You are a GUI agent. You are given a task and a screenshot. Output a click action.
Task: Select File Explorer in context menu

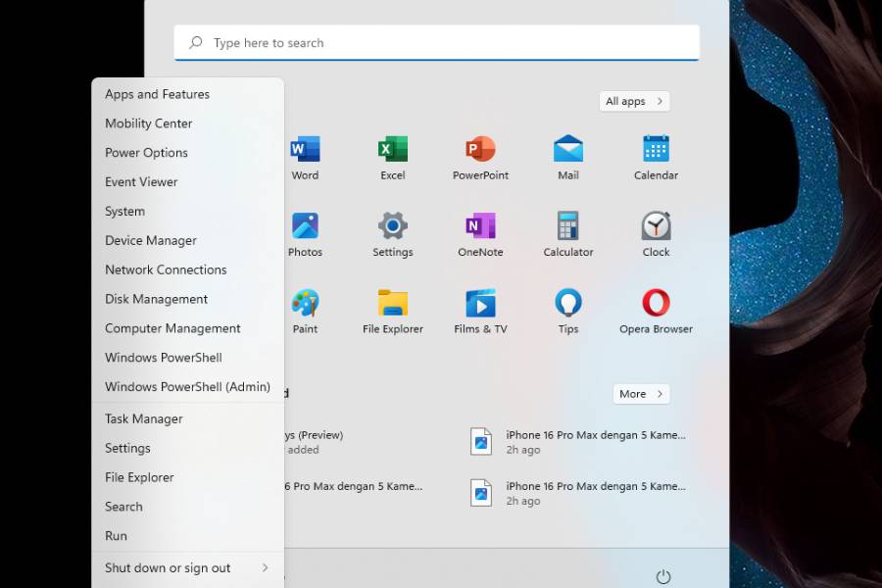tap(188, 477)
